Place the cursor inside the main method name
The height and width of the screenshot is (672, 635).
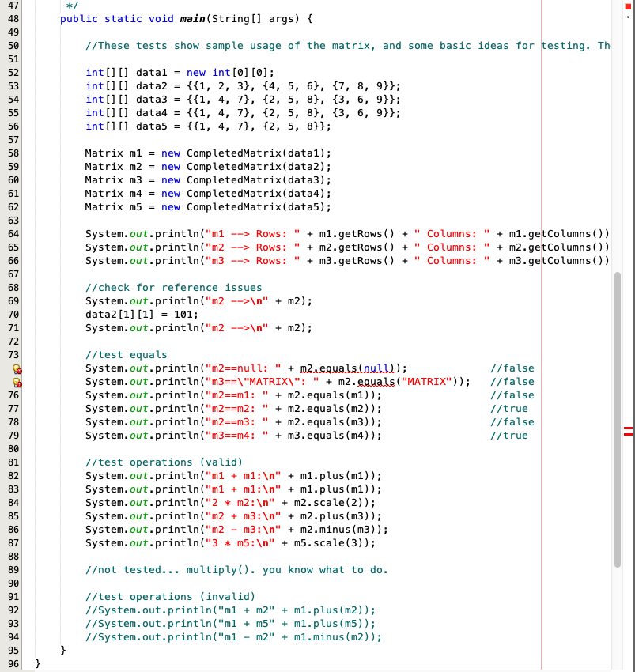coord(188,18)
